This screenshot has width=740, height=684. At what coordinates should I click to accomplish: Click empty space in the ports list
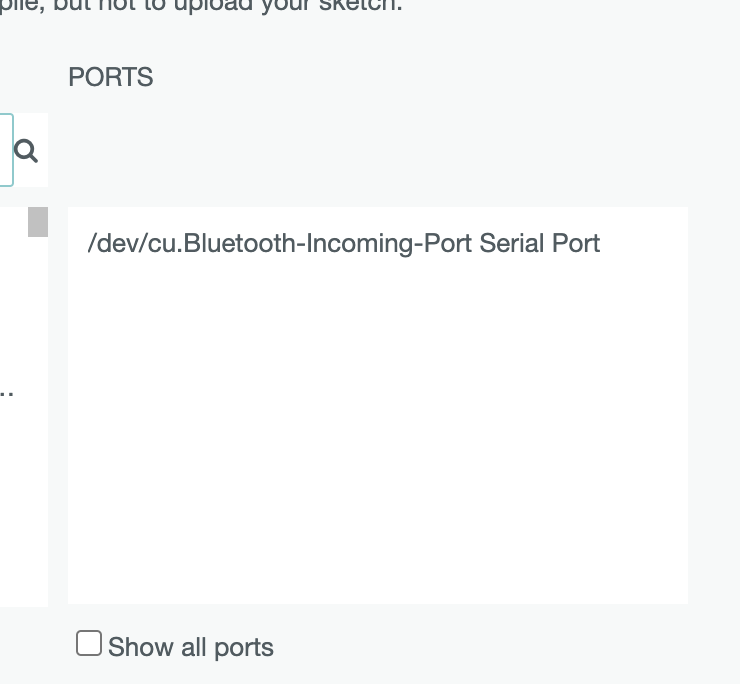pyautogui.click(x=377, y=440)
